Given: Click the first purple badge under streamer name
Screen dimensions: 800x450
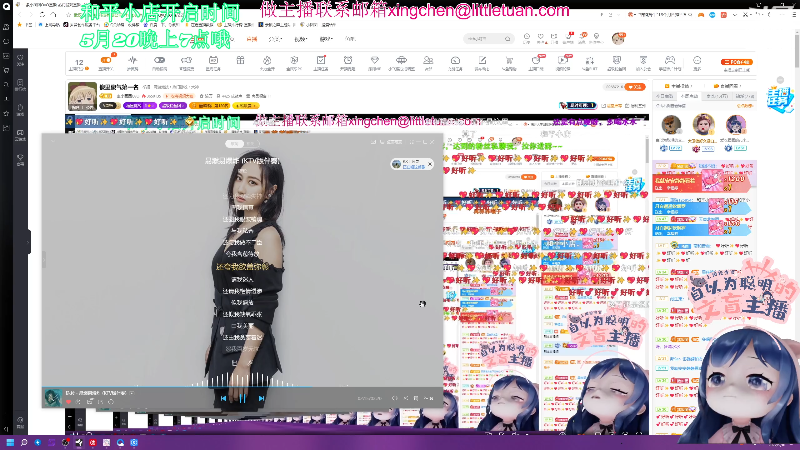Looking at the screenshot, I should coord(140,106).
